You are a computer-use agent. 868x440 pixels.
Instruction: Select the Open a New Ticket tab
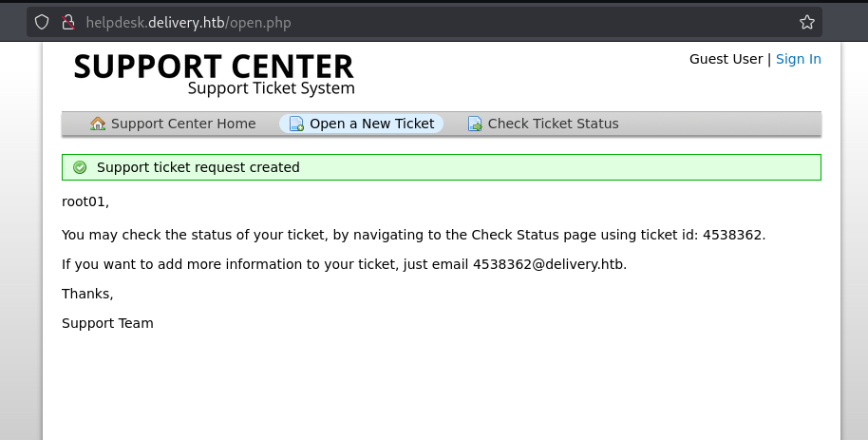(361, 124)
